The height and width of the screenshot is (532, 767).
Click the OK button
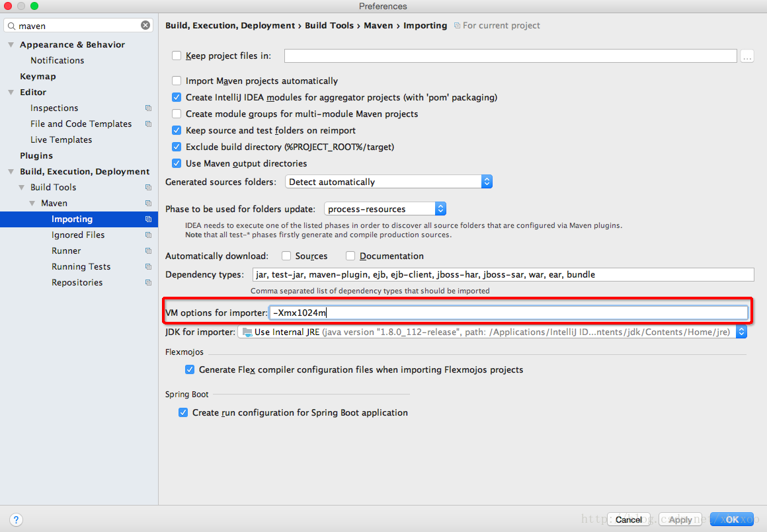(731, 519)
